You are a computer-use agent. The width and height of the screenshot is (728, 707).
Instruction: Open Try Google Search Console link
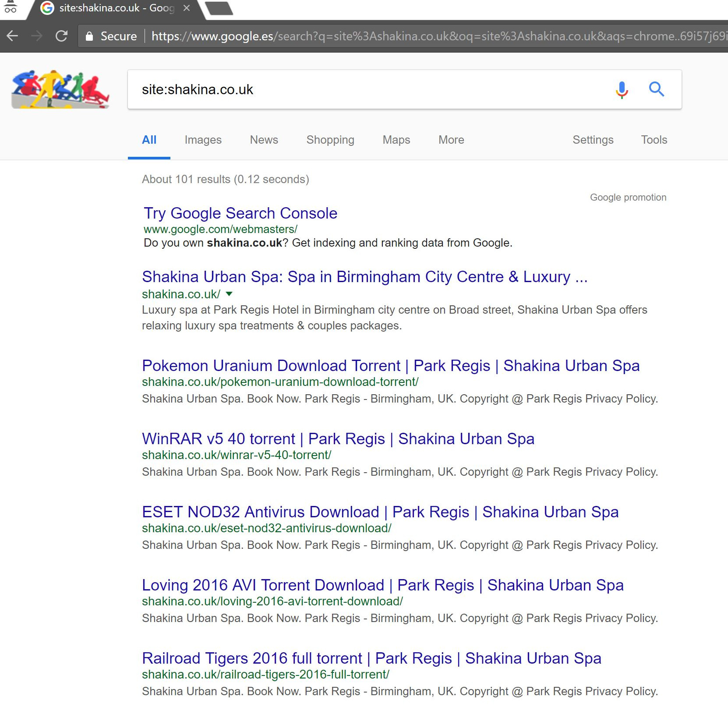240,213
